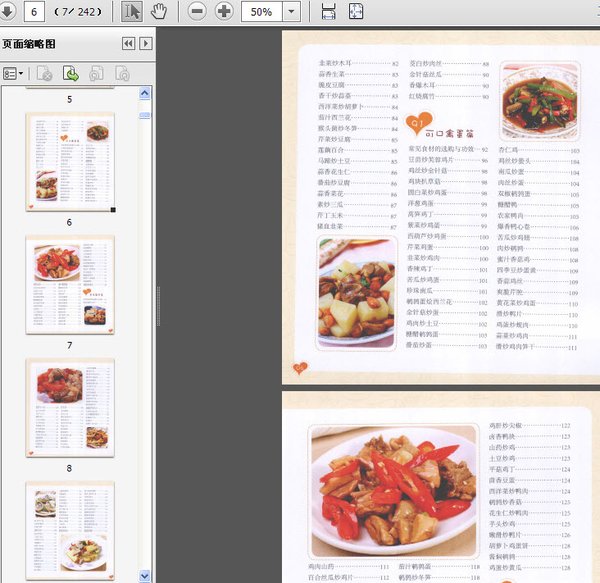Open the zoom percentage dropdown arrow
The height and width of the screenshot is (583, 600).
click(292, 12)
